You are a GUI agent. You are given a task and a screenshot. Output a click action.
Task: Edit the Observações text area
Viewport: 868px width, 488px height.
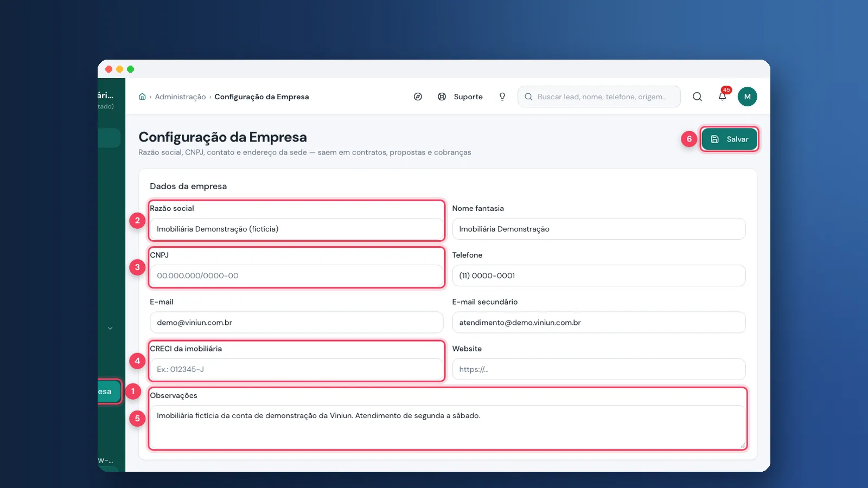pos(448,427)
